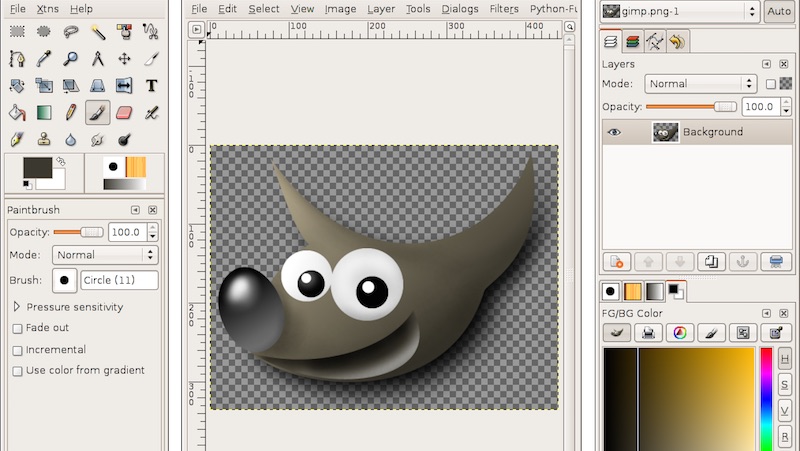Viewport: 800px width, 451px height.
Task: Open the Paintbrush Mode dropdown
Action: pyautogui.click(x=105, y=255)
